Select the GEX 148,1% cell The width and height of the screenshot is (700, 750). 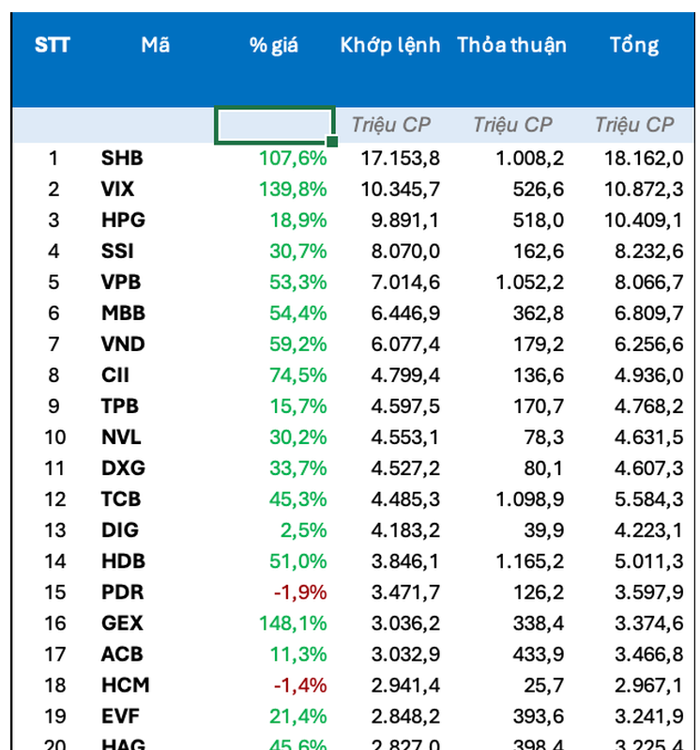point(293,623)
